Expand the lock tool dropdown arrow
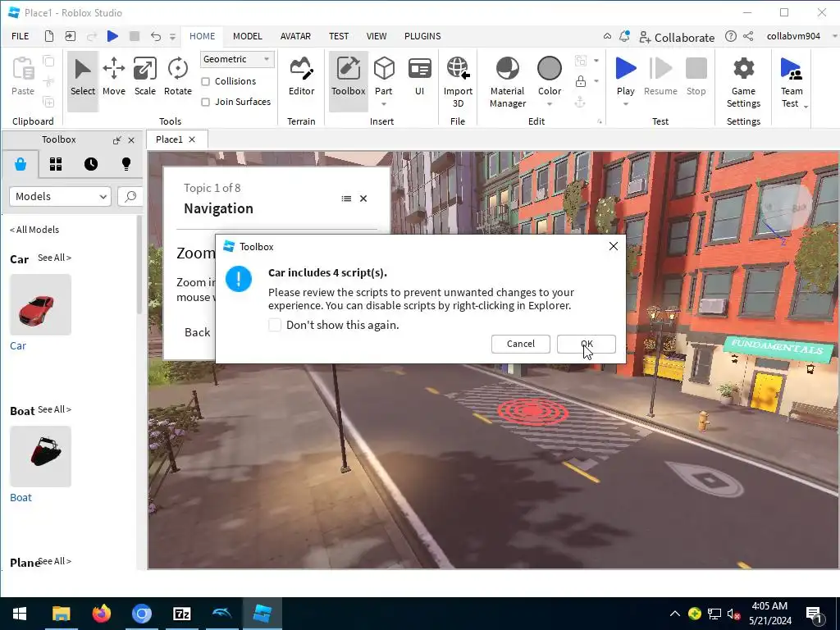The height and width of the screenshot is (630, 840). pyautogui.click(x=596, y=81)
